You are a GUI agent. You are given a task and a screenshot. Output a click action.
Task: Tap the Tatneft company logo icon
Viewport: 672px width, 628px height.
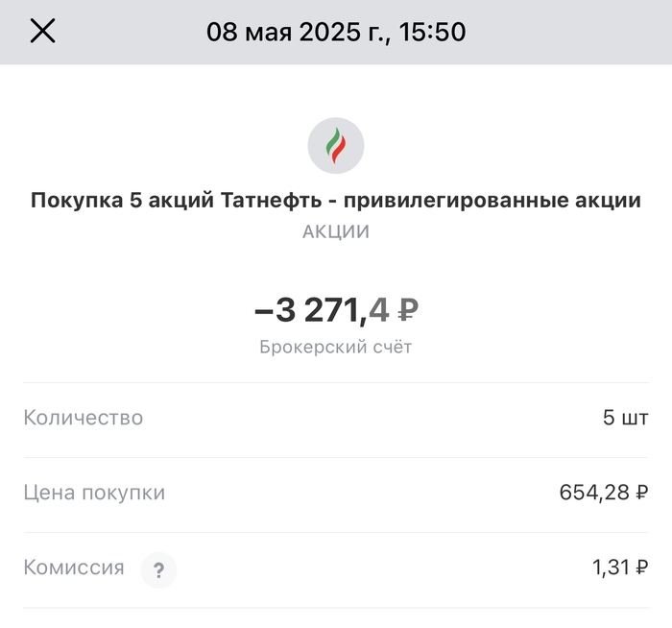click(x=336, y=146)
